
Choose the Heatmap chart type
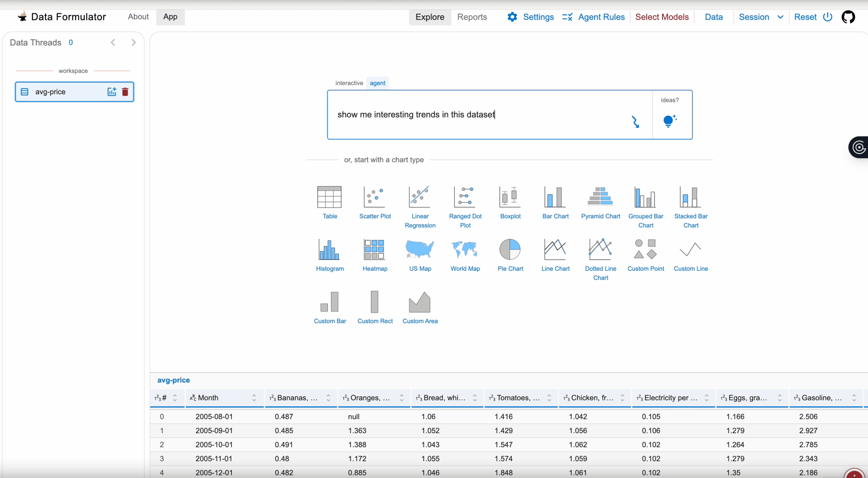(x=375, y=250)
